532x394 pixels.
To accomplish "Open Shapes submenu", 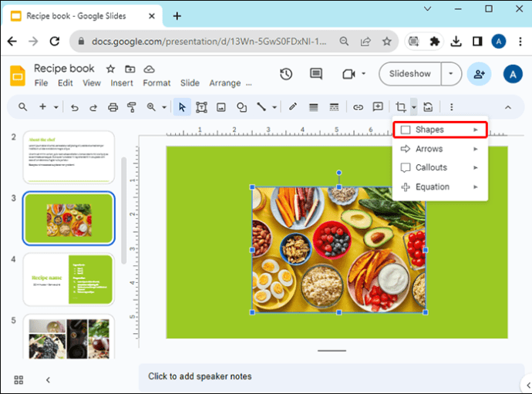I will (440, 130).
